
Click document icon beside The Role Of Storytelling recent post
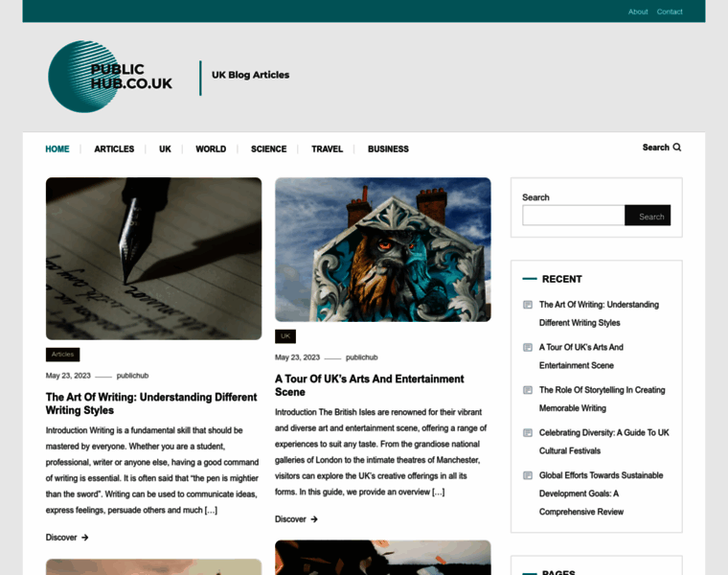528,390
